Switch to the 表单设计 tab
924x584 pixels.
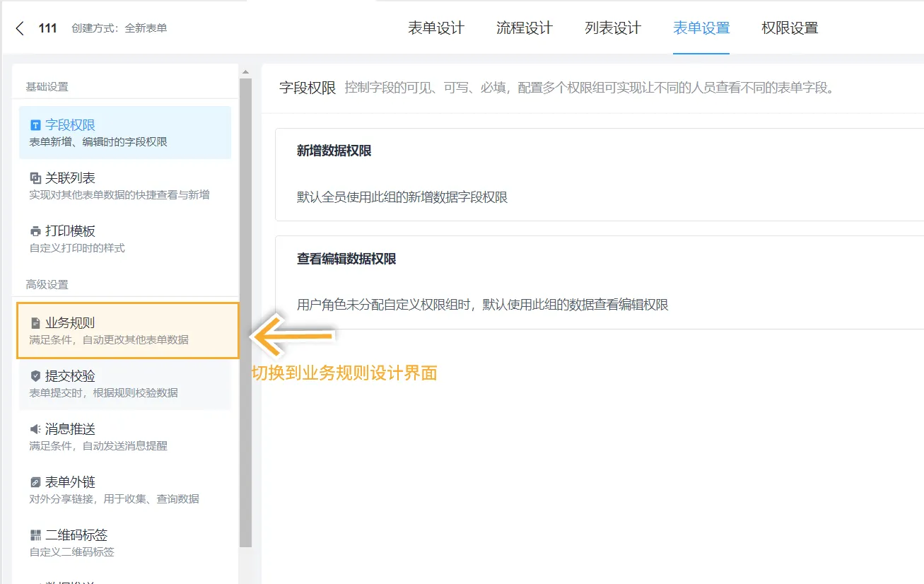tap(436, 28)
